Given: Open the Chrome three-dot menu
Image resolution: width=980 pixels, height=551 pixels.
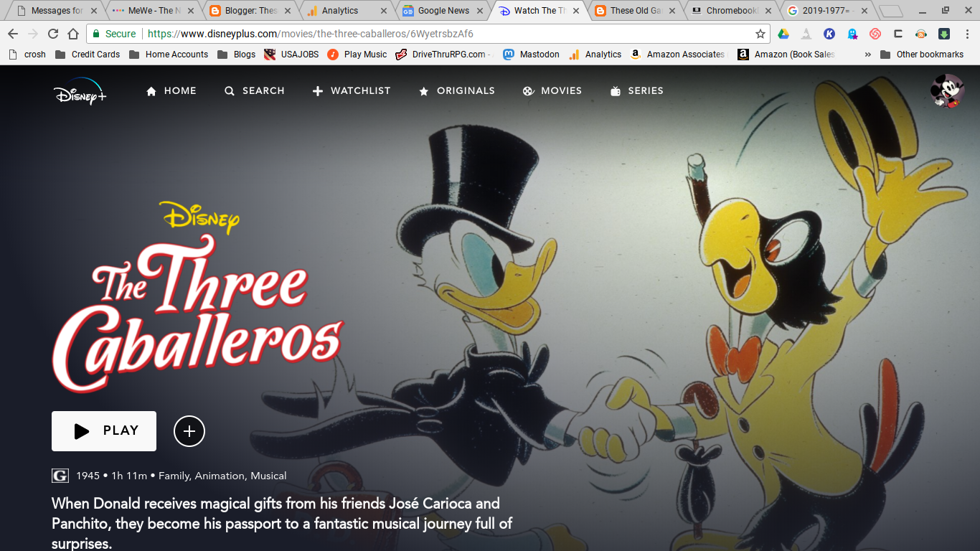Looking at the screenshot, I should pos(967,34).
